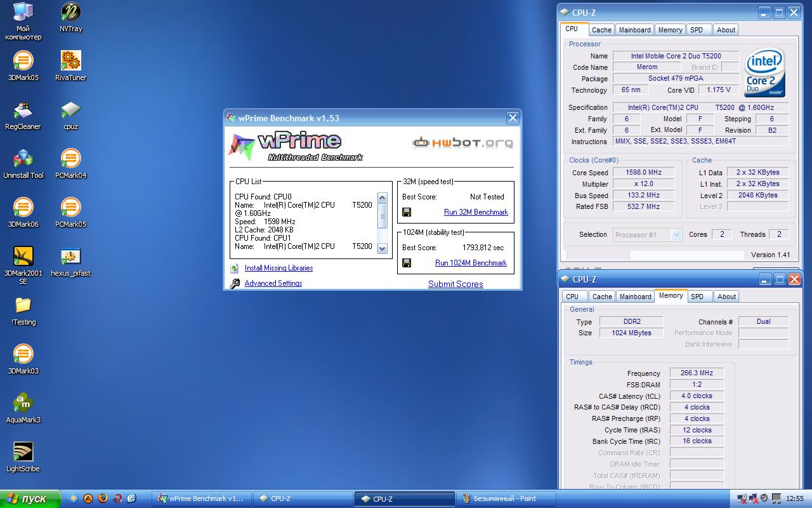Image resolution: width=812 pixels, height=508 pixels.
Task: Open the 3DMark05 desktop shortcut
Action: (23, 66)
